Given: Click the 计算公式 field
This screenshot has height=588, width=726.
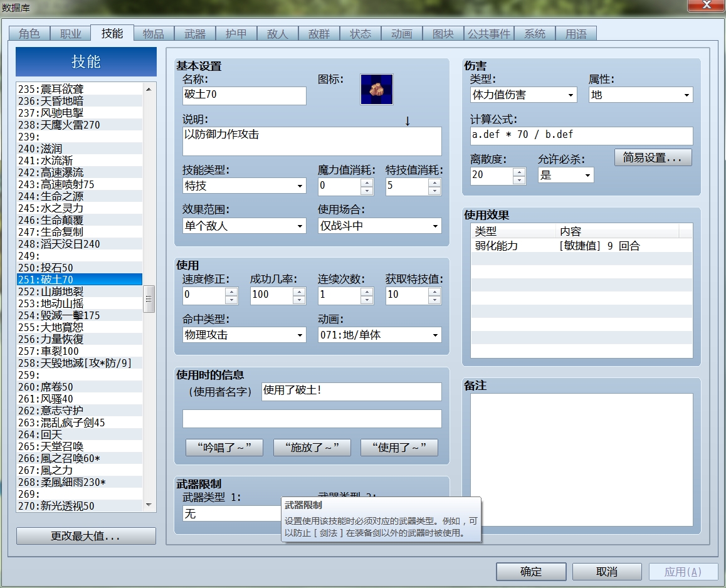Looking at the screenshot, I should (582, 135).
